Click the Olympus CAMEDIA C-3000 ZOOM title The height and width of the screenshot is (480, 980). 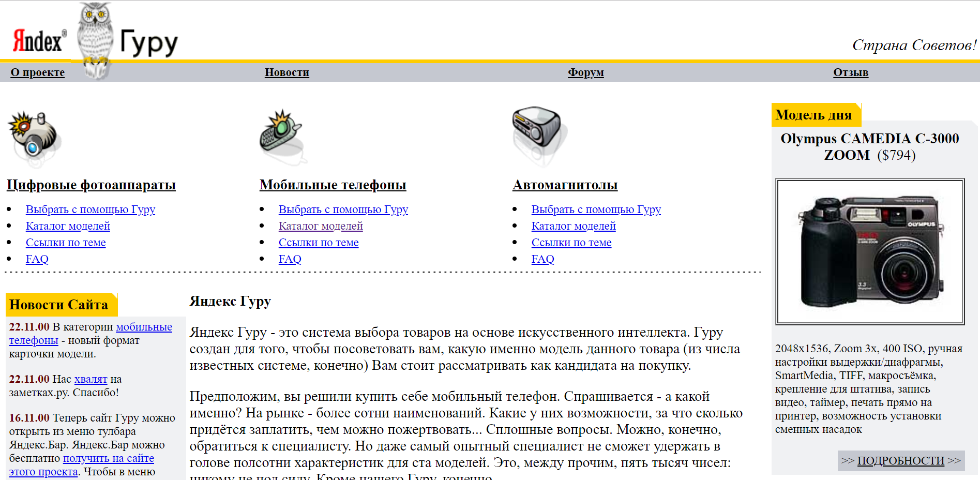pos(870,147)
